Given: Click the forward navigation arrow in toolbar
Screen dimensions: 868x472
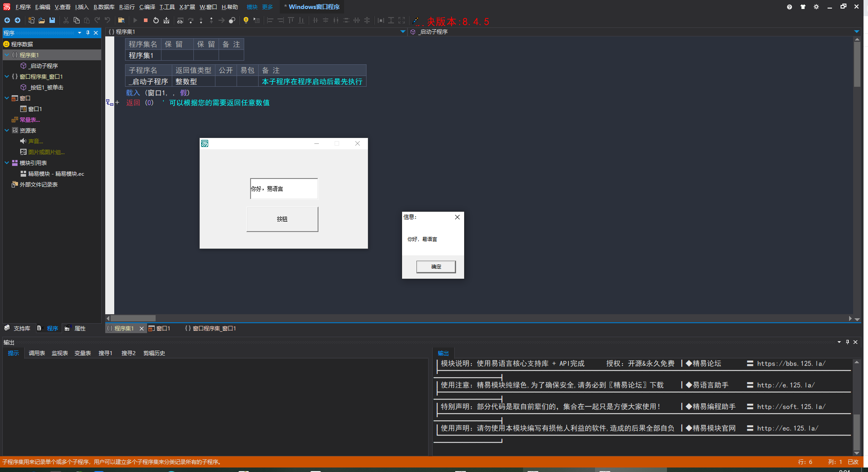Looking at the screenshot, I should point(18,20).
